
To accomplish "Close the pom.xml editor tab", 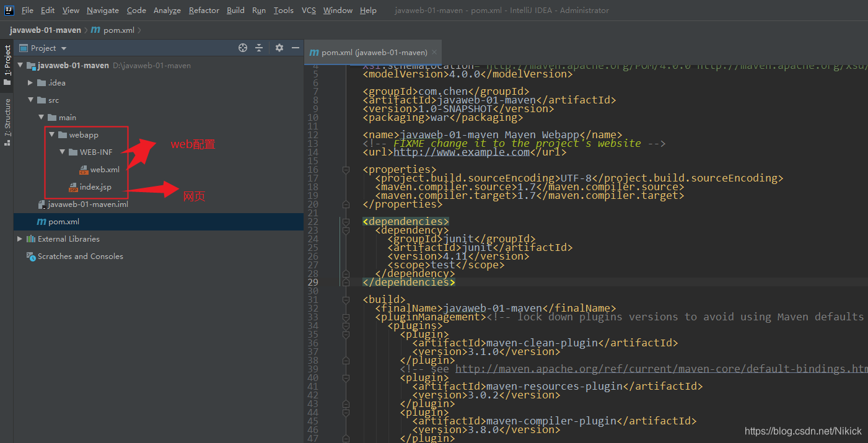I will [435, 52].
